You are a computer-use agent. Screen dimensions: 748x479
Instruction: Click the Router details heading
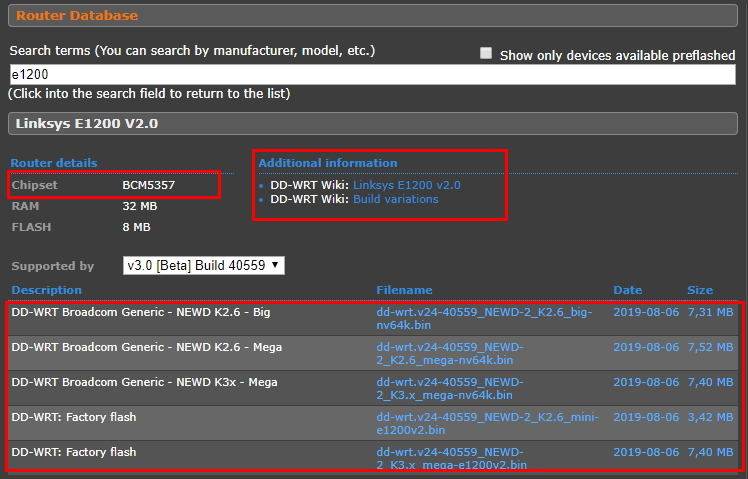click(x=54, y=163)
